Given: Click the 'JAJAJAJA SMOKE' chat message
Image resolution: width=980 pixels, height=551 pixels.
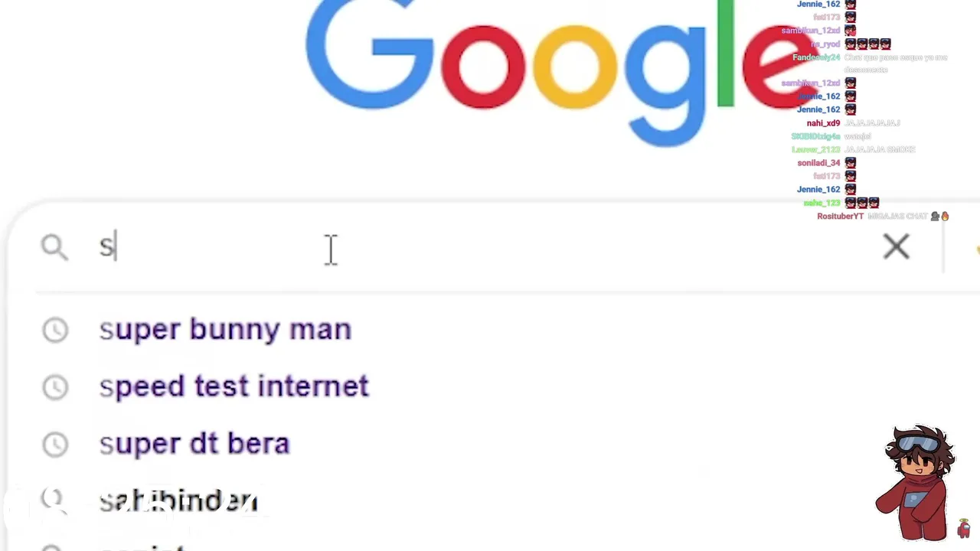Looking at the screenshot, I should click(x=880, y=150).
